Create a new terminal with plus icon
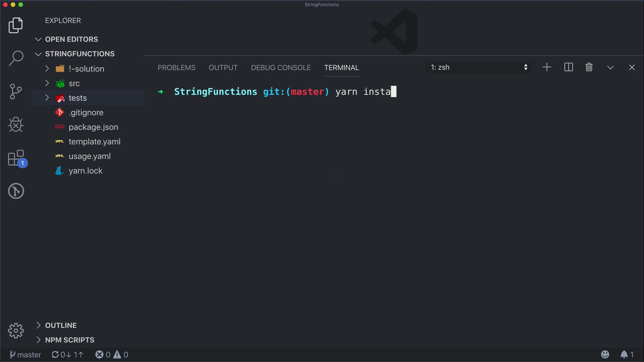Viewport: 644px width, 362px height. [547, 67]
